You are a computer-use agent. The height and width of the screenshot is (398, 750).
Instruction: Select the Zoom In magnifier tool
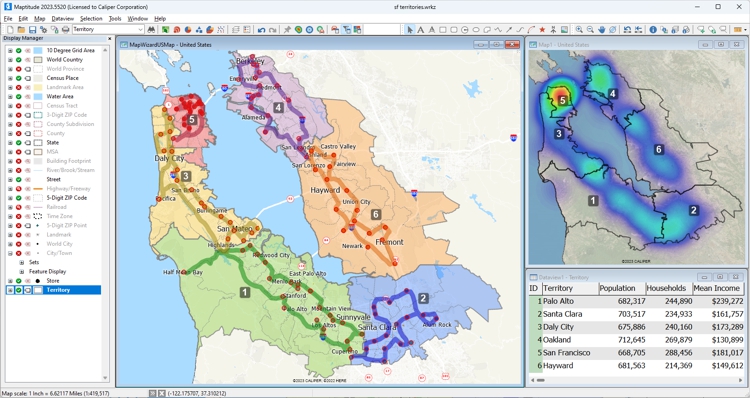click(x=579, y=30)
